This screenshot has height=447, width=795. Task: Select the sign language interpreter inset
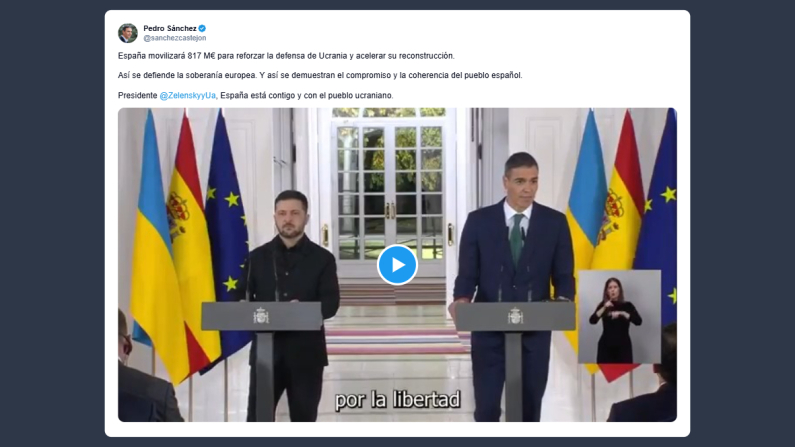(x=619, y=317)
